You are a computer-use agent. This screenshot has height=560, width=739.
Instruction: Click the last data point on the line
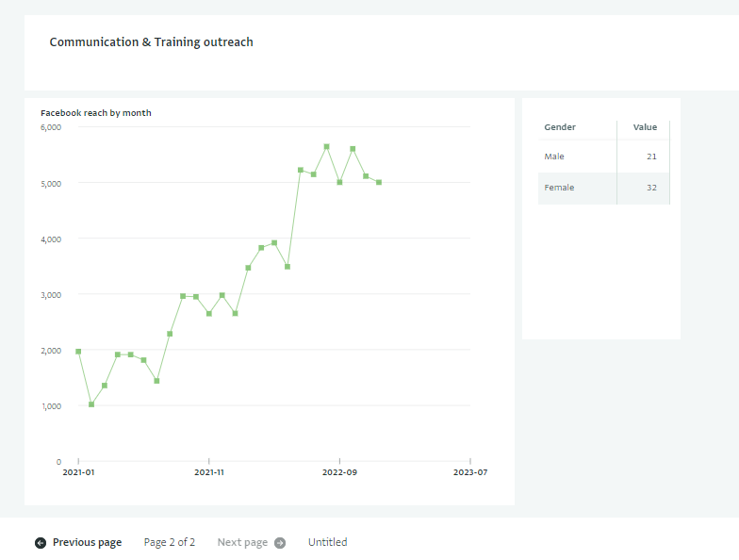click(379, 183)
